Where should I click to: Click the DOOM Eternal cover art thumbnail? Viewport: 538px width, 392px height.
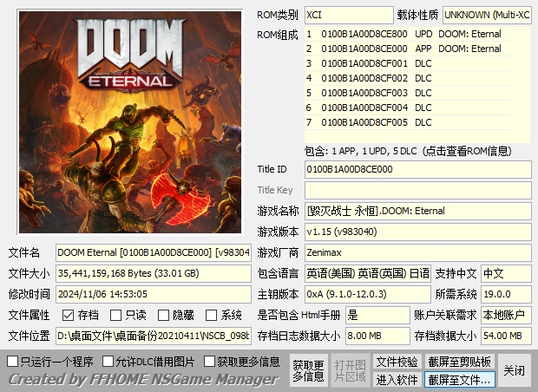130,122
